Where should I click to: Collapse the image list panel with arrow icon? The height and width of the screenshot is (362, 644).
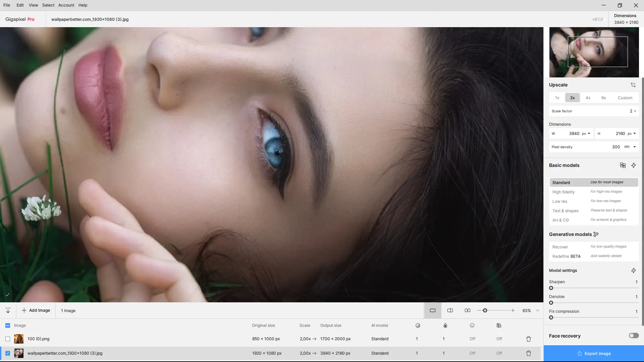click(x=8, y=310)
